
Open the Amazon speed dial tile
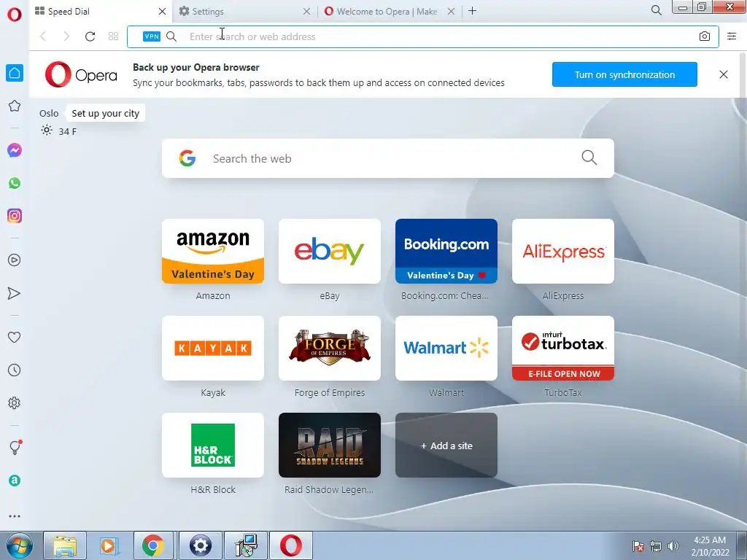[213, 251]
